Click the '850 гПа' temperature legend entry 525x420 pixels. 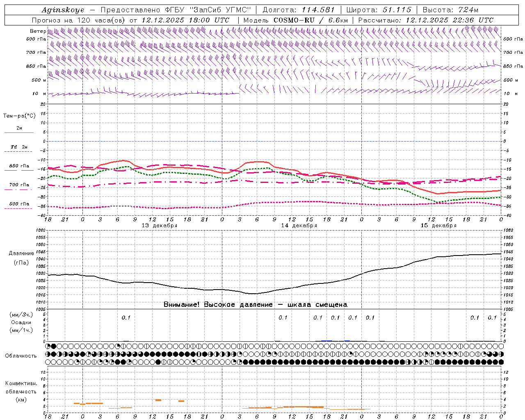point(19,166)
